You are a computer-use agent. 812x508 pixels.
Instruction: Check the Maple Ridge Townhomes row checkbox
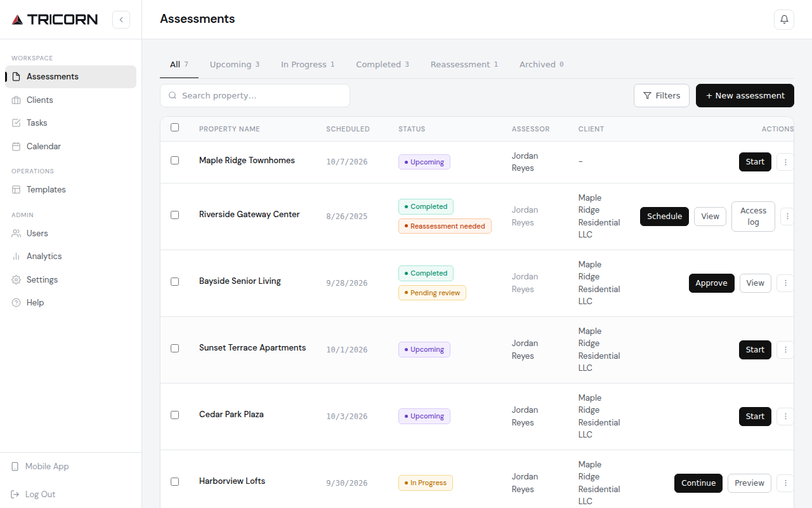tap(175, 161)
